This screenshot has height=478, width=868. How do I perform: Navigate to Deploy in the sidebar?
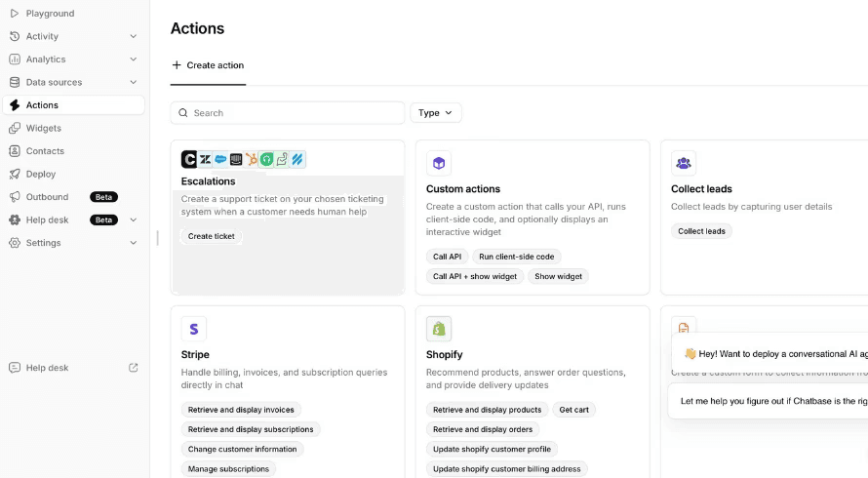tap(73, 174)
